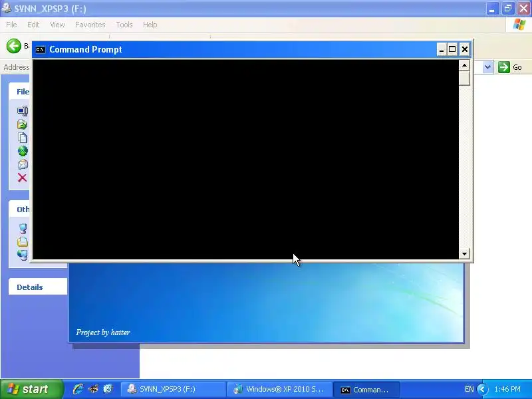The height and width of the screenshot is (399, 532).
Task: Launch Internet Explorer from quick launch
Action: point(78,389)
